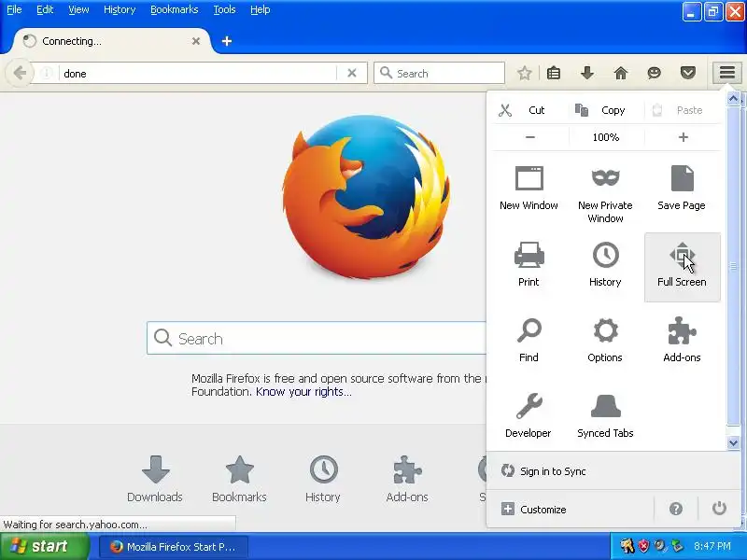Open the Tools menu
The image size is (747, 560).
pos(224,9)
